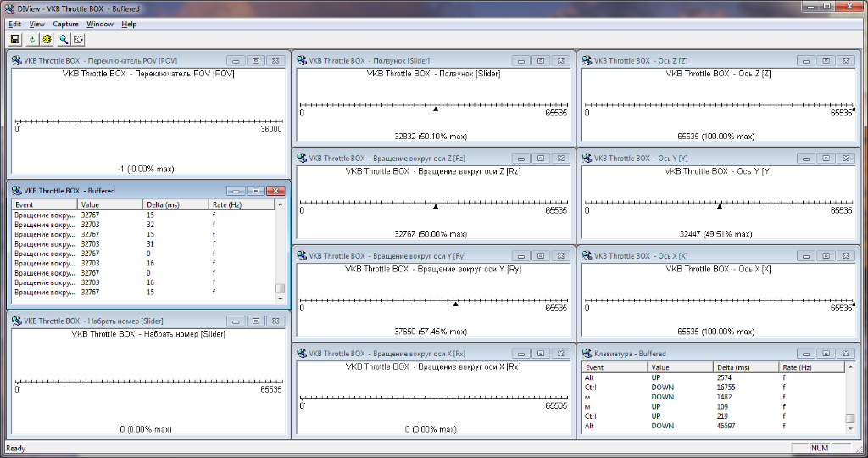Image resolution: width=868 pixels, height=458 pixels.
Task: Open the Edit menu
Action: [15, 24]
